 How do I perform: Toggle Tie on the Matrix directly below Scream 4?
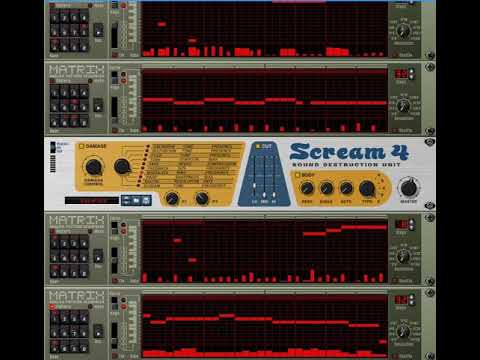[115, 281]
